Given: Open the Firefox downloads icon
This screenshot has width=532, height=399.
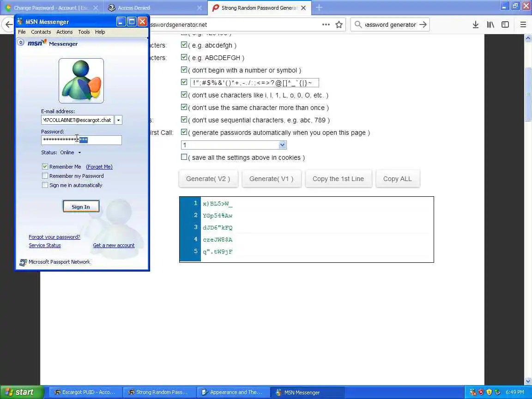Looking at the screenshot, I should [475, 24].
